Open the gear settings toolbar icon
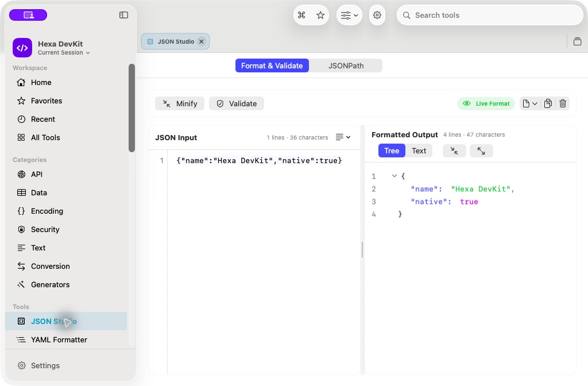This screenshot has width=588, height=386. point(377,15)
